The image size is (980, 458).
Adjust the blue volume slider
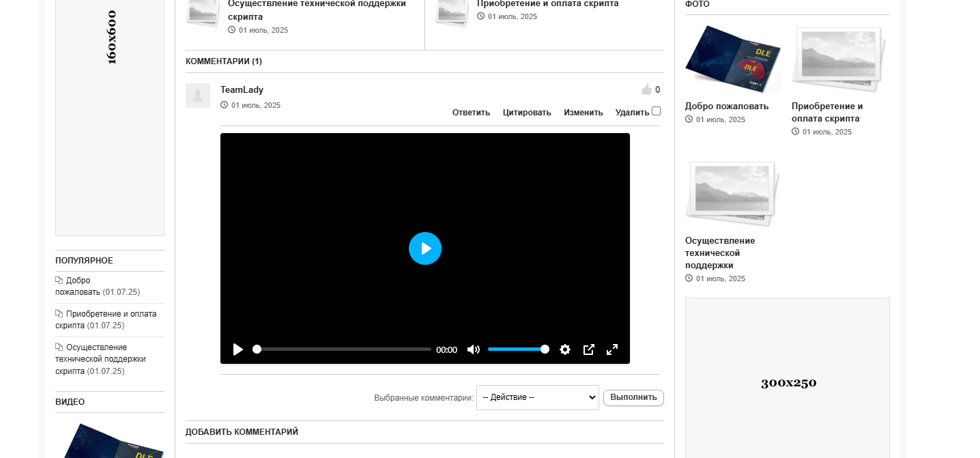click(518, 349)
